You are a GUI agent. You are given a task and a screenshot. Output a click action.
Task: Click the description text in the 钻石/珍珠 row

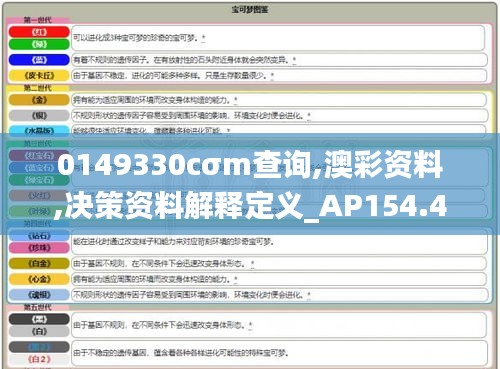point(173,242)
